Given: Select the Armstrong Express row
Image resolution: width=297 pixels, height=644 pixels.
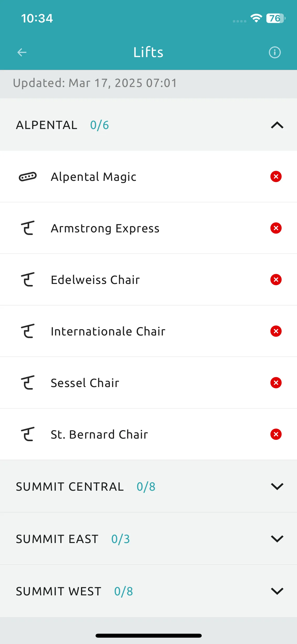Looking at the screenshot, I should pyautogui.click(x=148, y=228).
